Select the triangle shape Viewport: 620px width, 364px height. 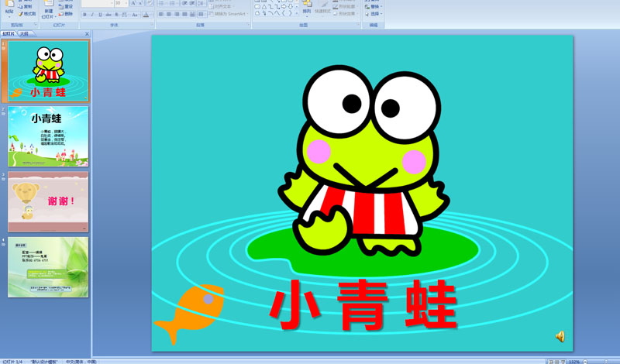pyautogui.click(x=264, y=6)
